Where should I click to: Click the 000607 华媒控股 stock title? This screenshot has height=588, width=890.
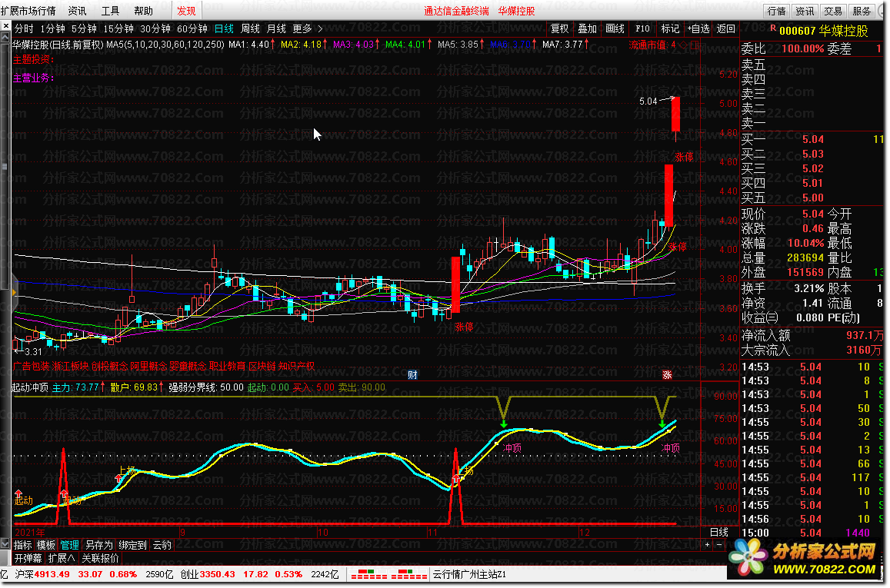click(824, 31)
